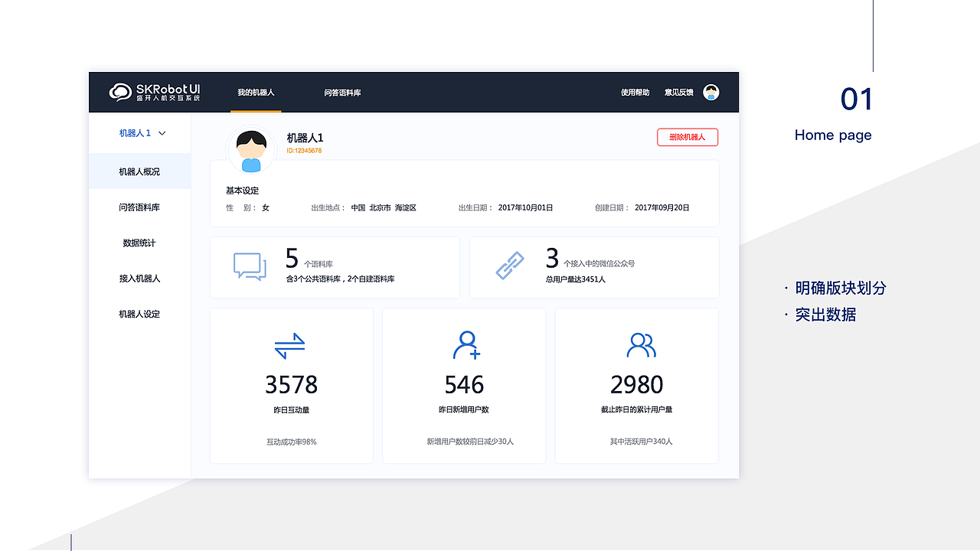Click the two-people cumulative users icon
The image size is (980, 551).
click(x=641, y=345)
